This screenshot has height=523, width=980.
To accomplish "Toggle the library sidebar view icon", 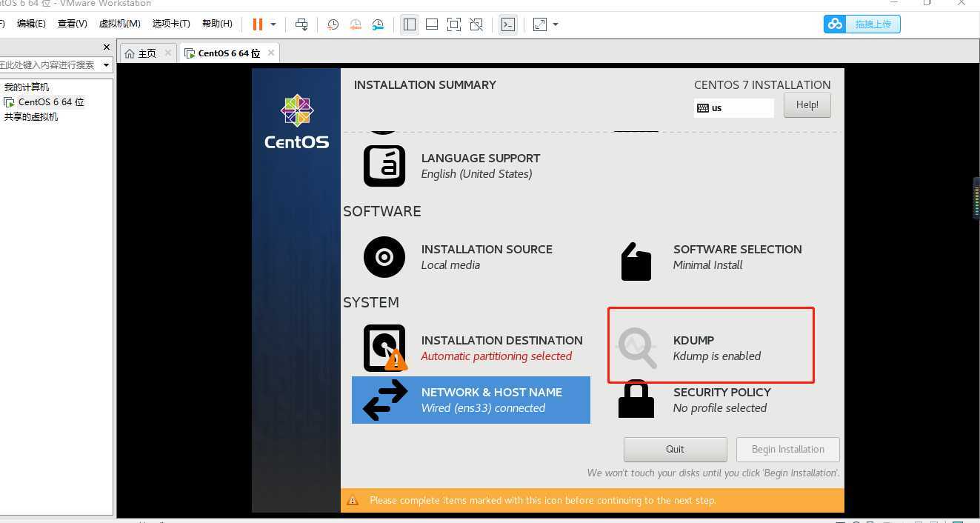I will tap(410, 24).
